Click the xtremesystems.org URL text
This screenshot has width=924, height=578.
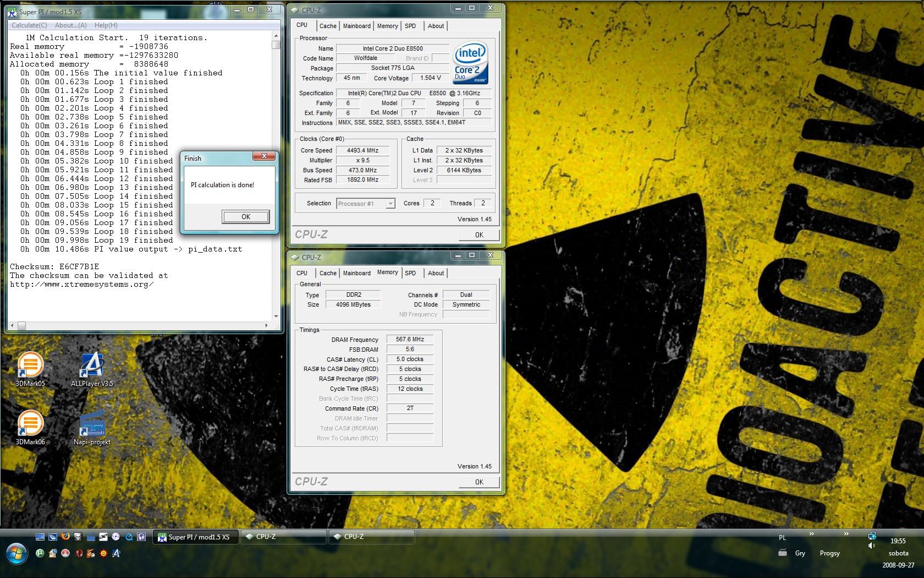coord(81,285)
